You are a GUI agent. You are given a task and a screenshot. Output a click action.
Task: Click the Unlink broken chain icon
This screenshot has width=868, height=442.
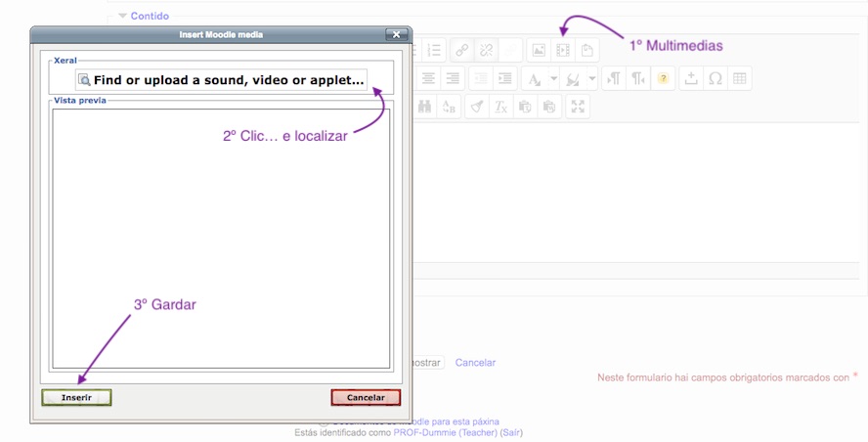click(x=486, y=51)
